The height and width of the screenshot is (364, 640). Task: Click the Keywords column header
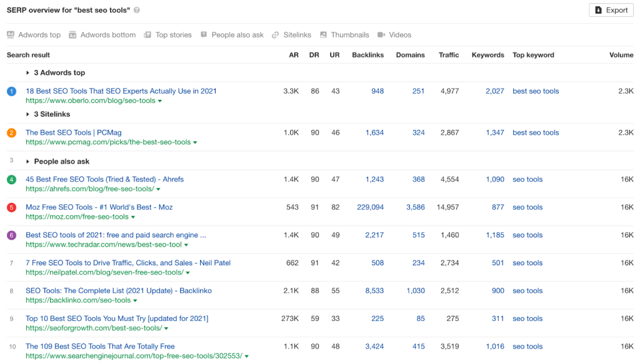click(487, 55)
